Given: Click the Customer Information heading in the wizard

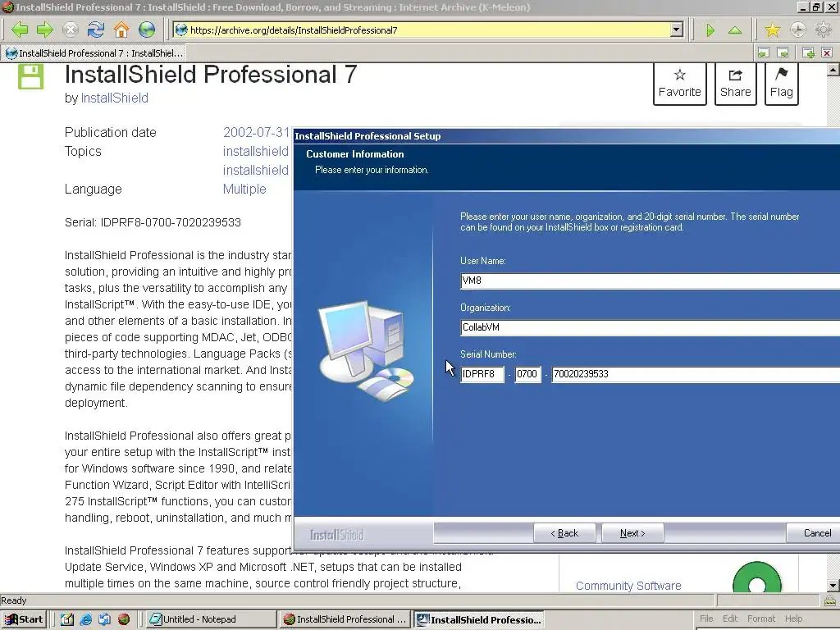Looking at the screenshot, I should [x=354, y=154].
